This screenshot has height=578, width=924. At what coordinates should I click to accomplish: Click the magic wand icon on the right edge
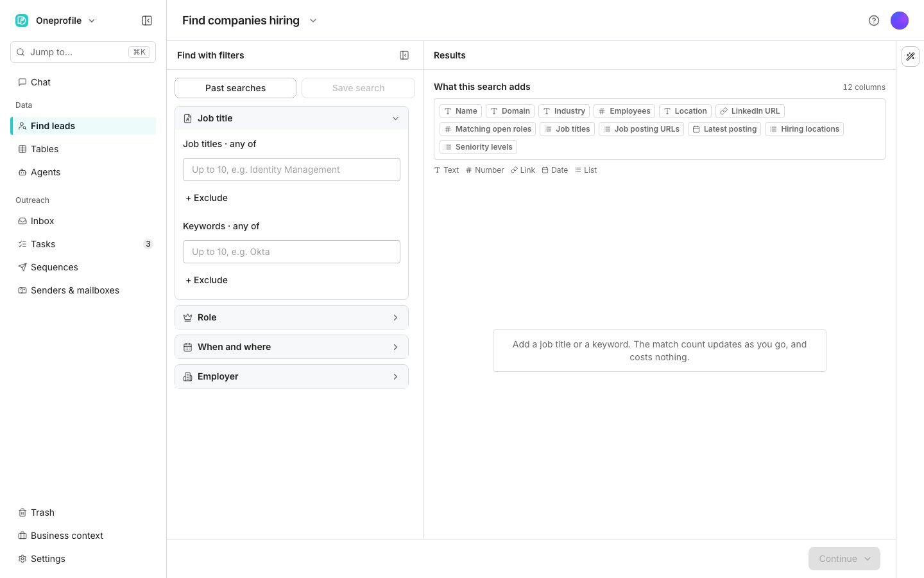pyautogui.click(x=911, y=57)
